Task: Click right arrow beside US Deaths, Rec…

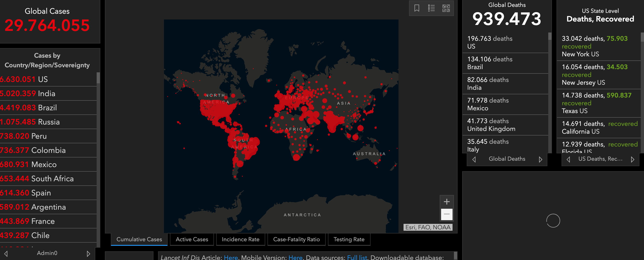Action: [x=633, y=159]
